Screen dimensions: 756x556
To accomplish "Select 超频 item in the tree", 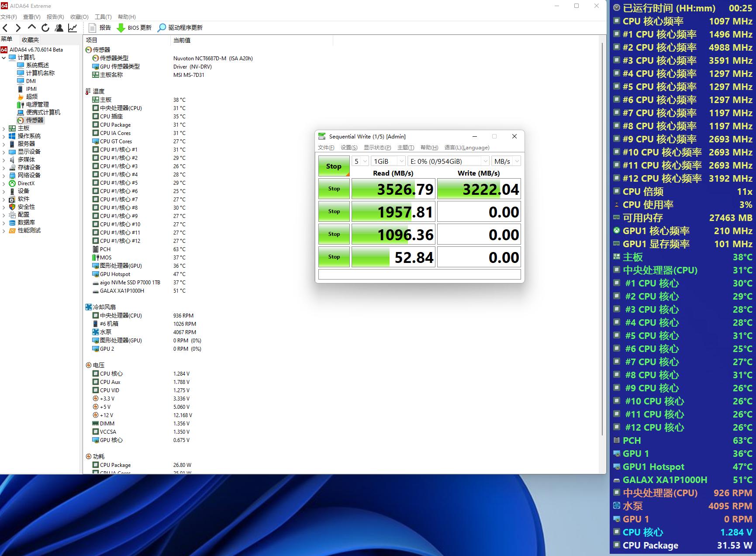I will [x=31, y=97].
